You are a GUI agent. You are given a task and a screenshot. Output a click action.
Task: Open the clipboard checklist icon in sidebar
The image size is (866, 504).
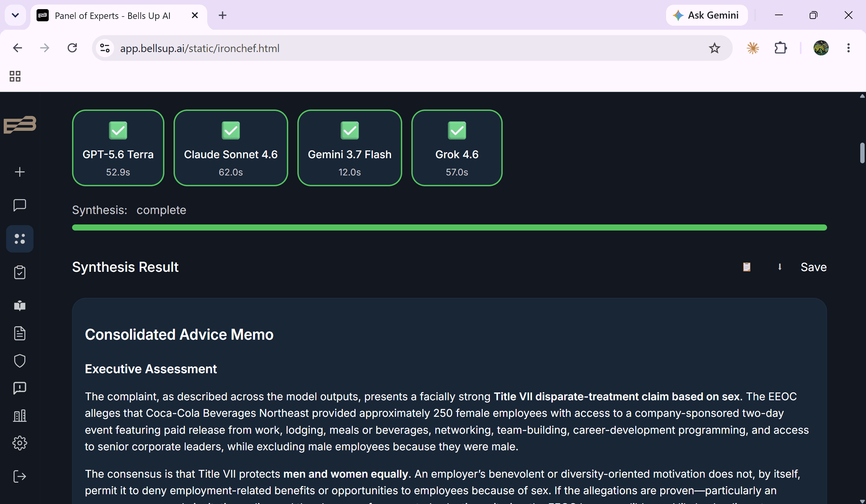click(20, 272)
